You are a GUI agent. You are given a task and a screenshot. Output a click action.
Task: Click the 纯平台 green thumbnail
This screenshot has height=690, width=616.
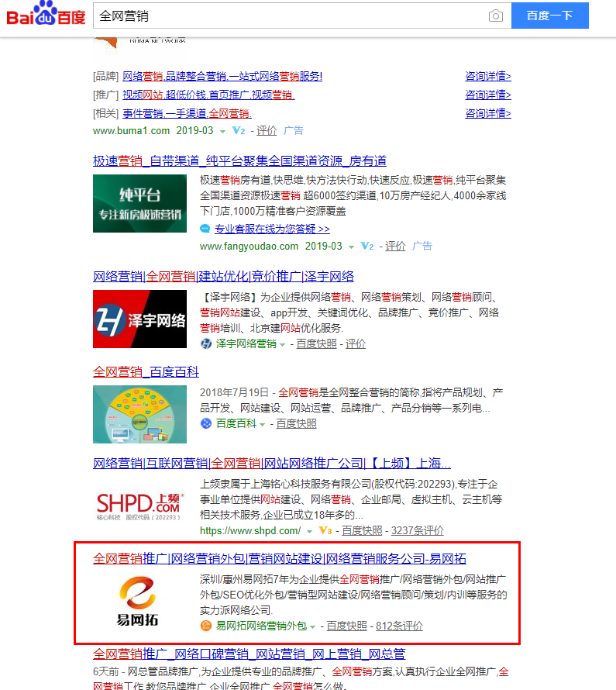tap(139, 203)
